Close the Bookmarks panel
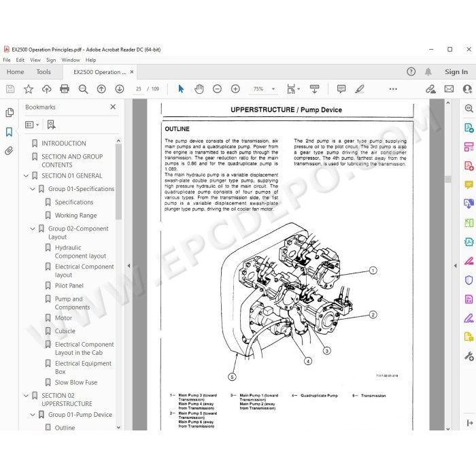 (x=113, y=107)
